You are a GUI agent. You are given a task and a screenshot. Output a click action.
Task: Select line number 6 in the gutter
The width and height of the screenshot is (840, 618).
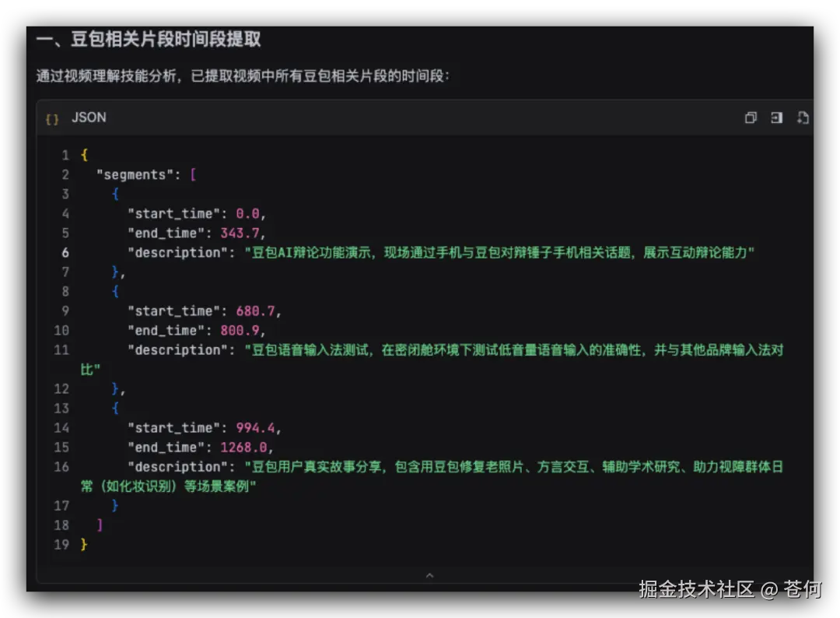point(65,252)
